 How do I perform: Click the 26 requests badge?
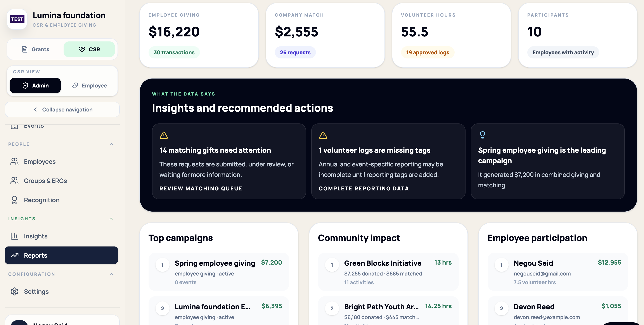pos(295,52)
